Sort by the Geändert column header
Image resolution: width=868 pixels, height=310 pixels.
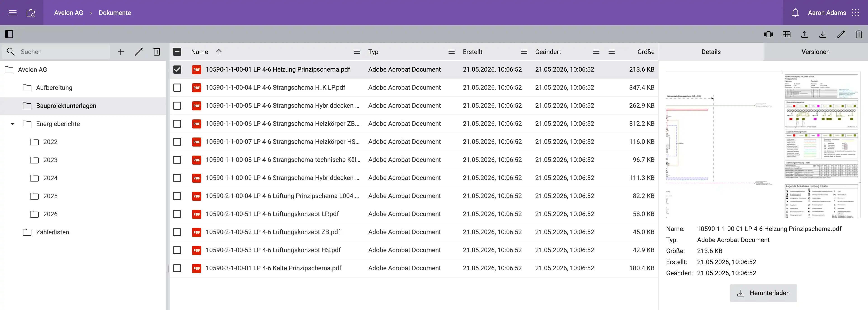coord(548,52)
